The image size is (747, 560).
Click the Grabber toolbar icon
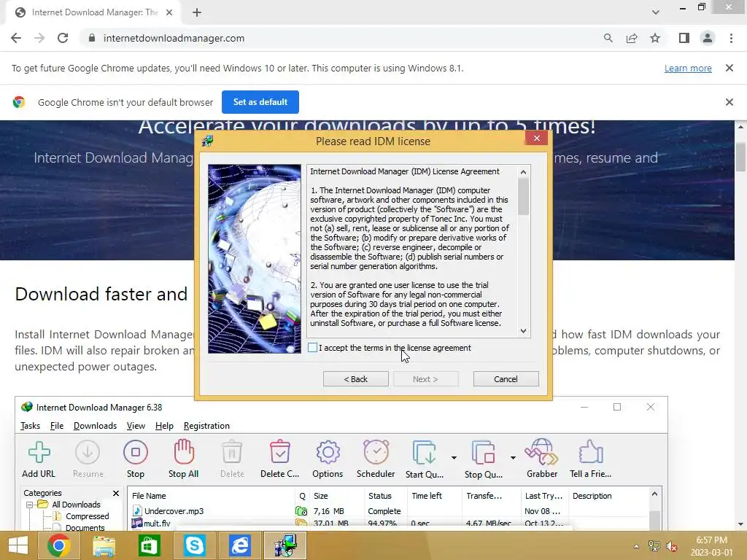pos(542,452)
